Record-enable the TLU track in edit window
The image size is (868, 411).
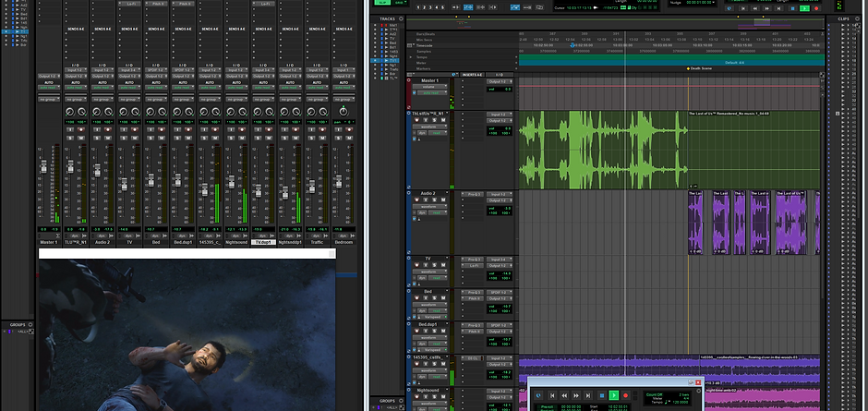[x=416, y=120]
